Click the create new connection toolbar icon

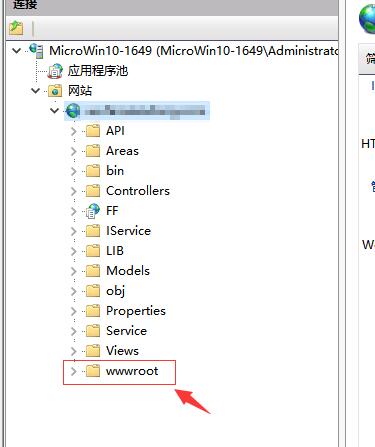(x=16, y=28)
